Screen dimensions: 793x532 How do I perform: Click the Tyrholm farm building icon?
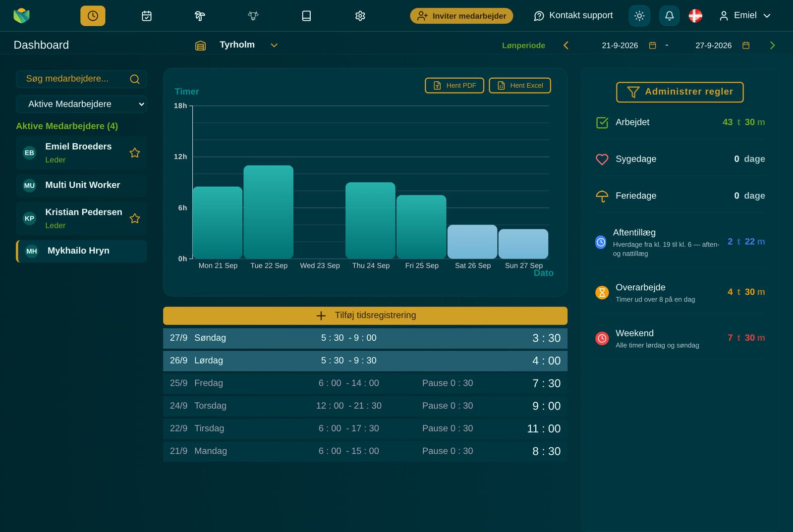click(x=200, y=46)
